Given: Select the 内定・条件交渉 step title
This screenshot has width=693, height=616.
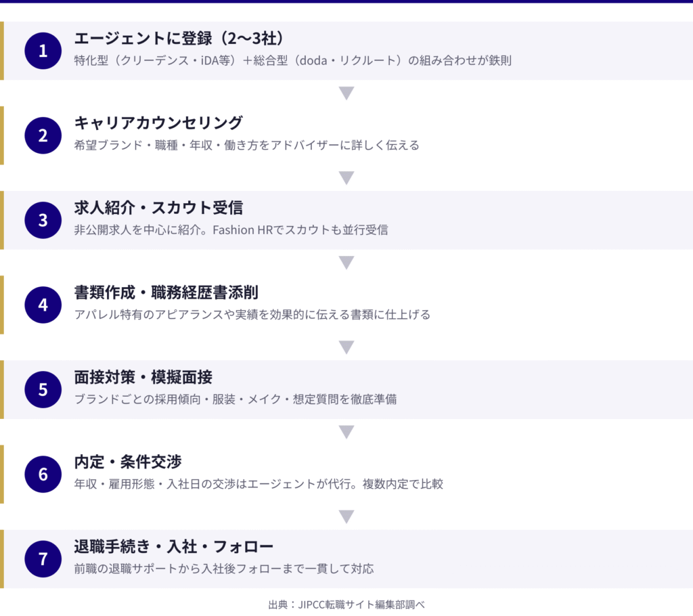Looking at the screenshot, I should (127, 462).
